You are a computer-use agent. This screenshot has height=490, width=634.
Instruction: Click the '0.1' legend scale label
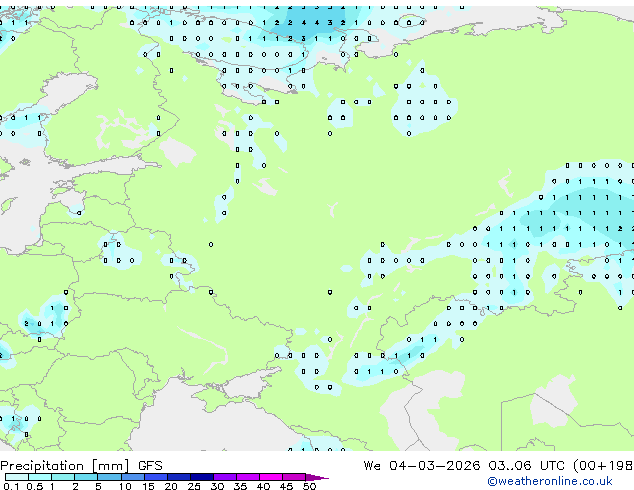pos(11,486)
